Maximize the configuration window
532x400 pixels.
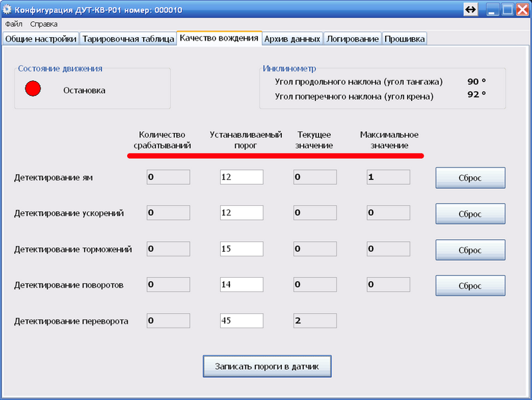coord(507,9)
